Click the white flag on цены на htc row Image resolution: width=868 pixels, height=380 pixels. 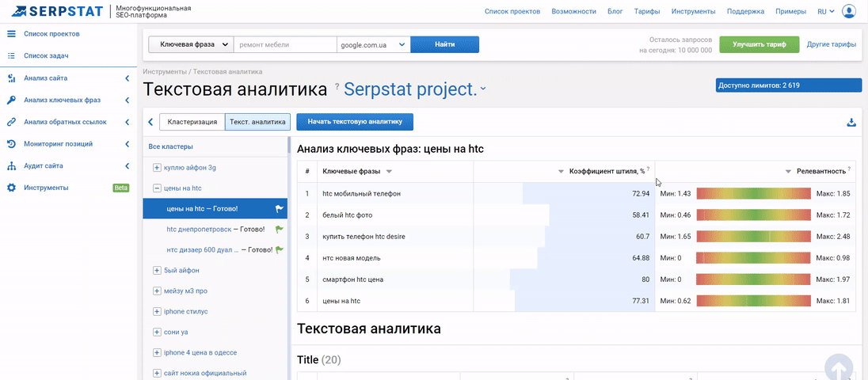pyautogui.click(x=280, y=208)
